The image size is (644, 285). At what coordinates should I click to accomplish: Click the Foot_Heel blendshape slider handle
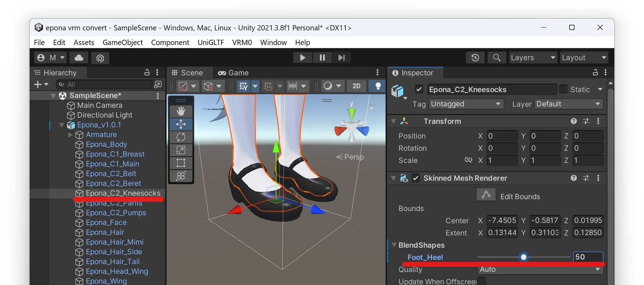(524, 257)
